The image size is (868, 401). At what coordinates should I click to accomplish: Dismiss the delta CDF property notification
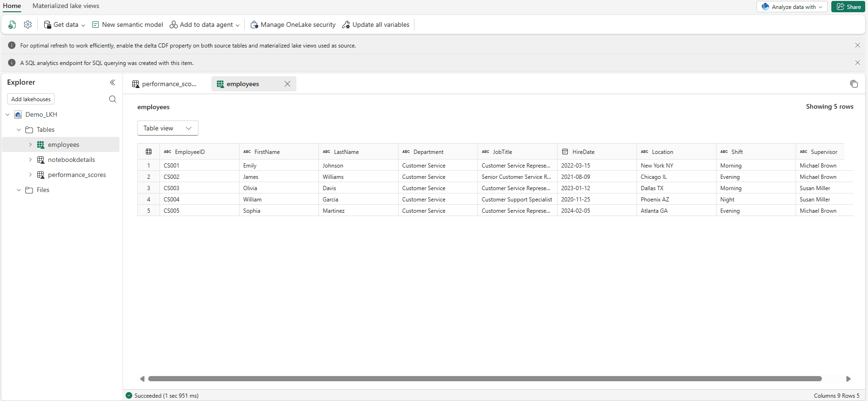pos(858,45)
